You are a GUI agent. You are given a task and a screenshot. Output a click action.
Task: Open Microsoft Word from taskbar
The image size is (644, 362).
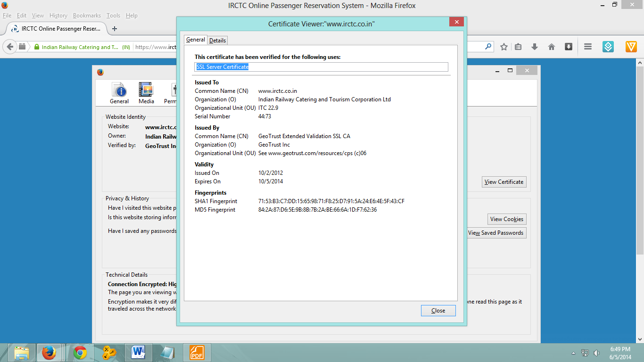(139, 353)
